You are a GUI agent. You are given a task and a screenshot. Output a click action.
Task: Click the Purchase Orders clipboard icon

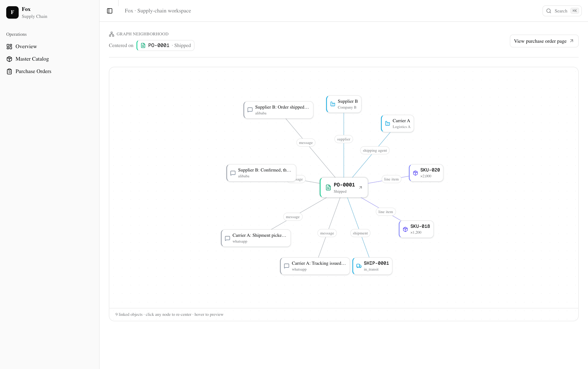point(9,71)
